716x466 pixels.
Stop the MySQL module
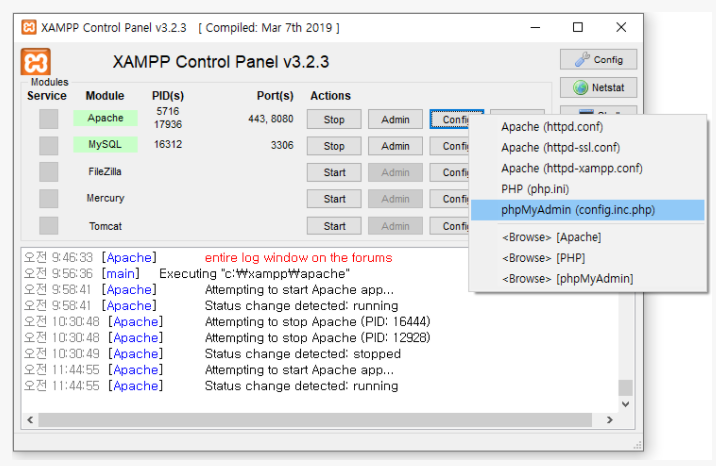click(334, 146)
